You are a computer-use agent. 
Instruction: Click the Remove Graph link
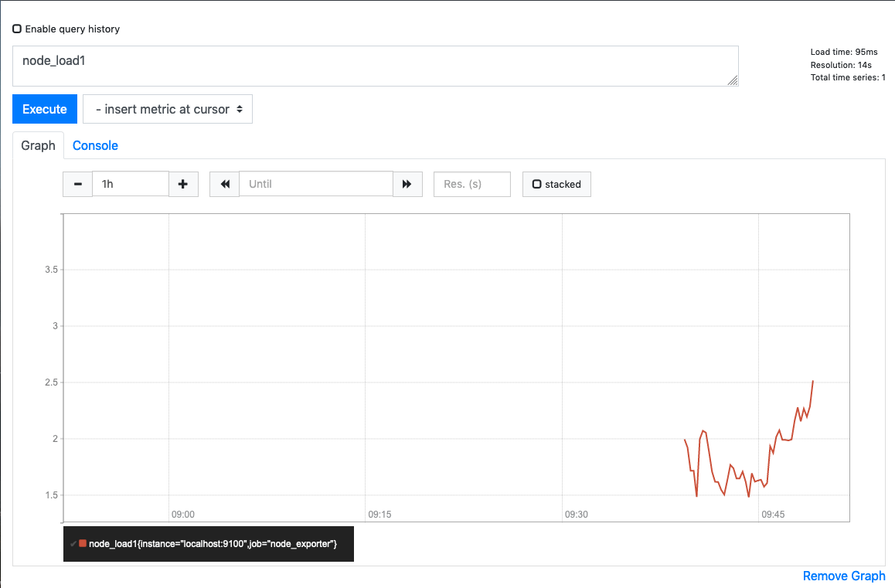[x=843, y=576]
